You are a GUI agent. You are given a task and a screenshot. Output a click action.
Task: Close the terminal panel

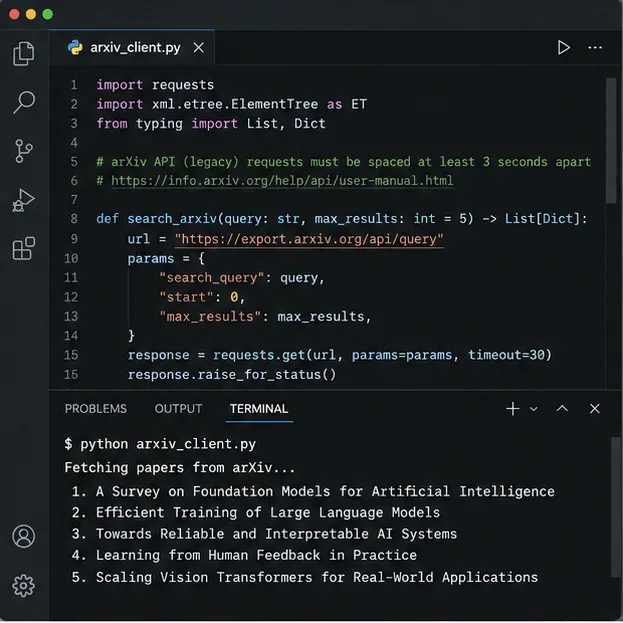point(595,408)
